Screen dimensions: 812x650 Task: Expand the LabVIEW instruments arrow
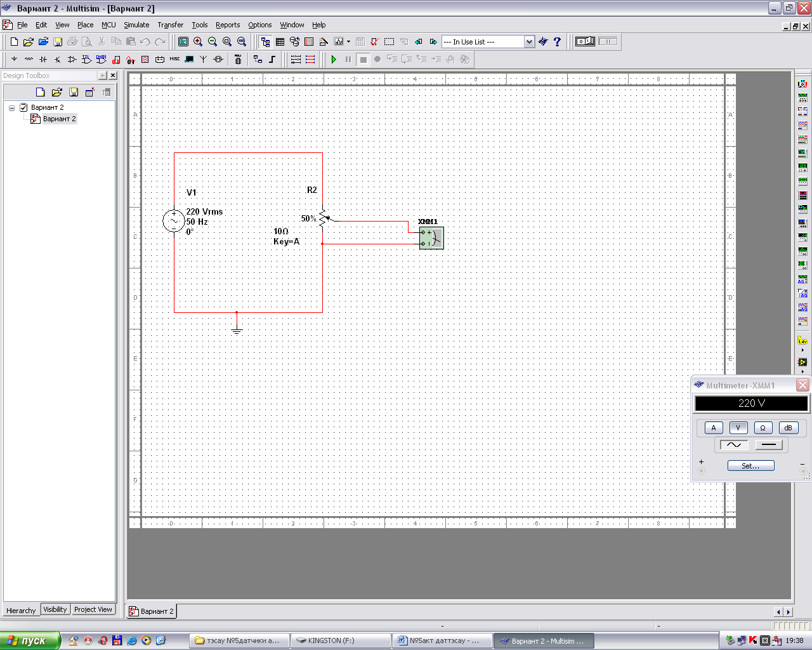(802, 371)
